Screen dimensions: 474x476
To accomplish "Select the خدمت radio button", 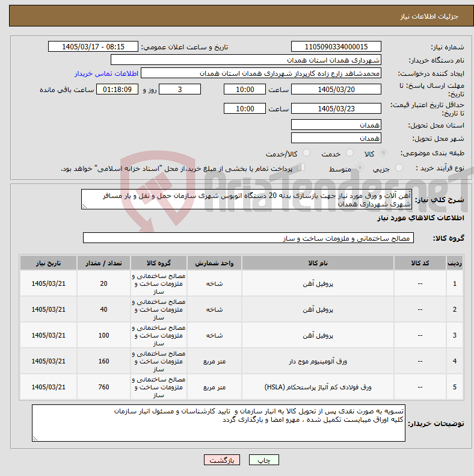I will (x=349, y=153).
